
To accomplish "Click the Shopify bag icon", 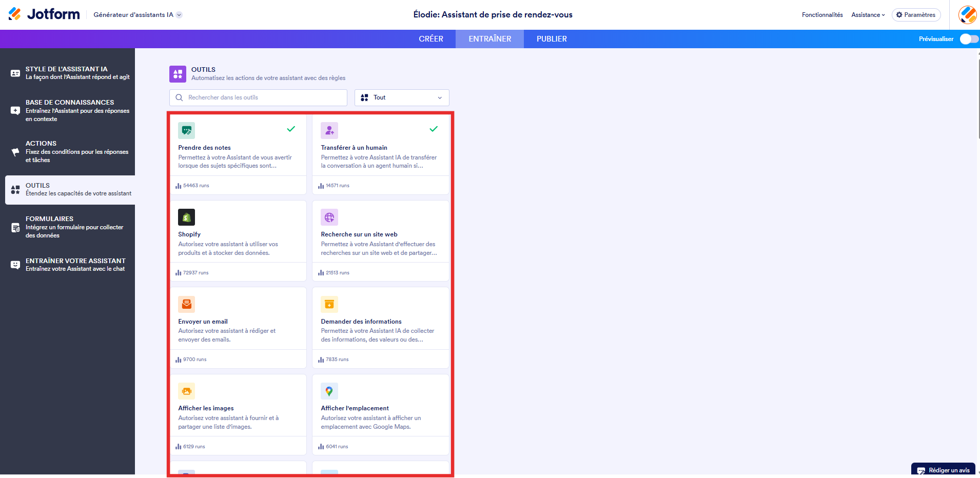I will pos(186,217).
